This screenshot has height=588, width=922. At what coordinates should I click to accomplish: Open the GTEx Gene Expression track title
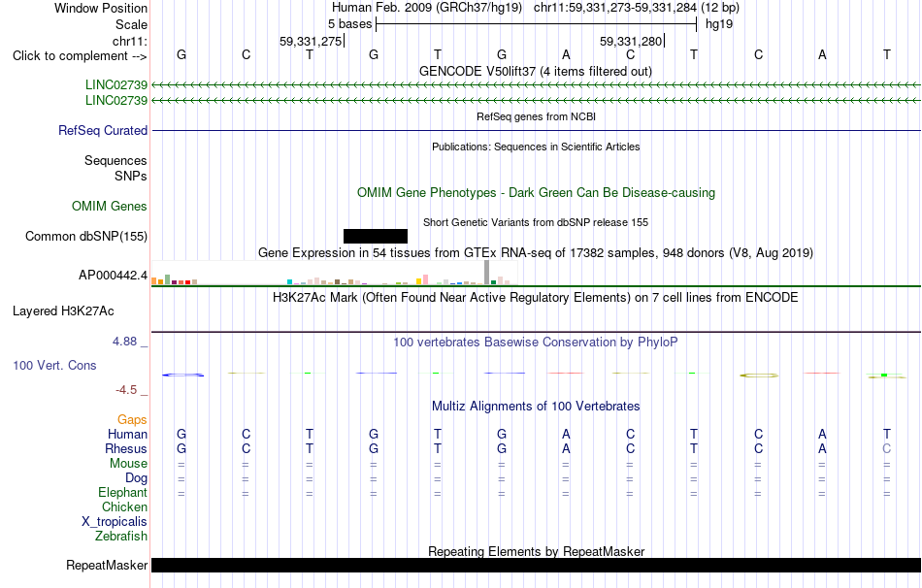tap(536, 253)
